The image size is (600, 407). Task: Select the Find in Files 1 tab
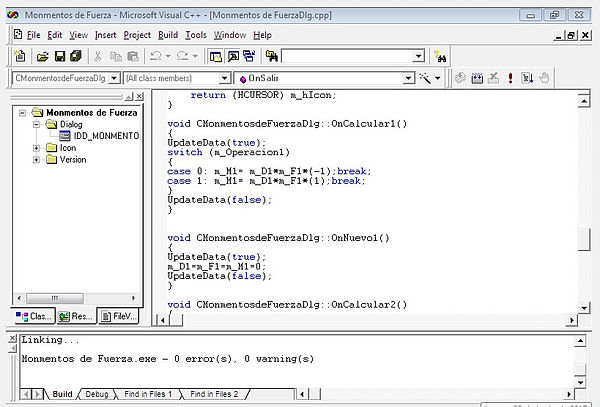(148, 394)
